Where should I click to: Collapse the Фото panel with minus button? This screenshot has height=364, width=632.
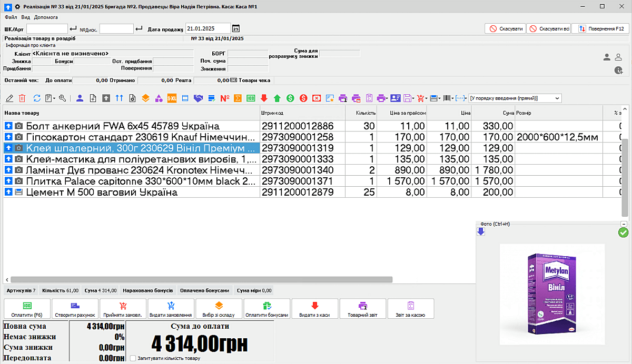[x=624, y=224]
